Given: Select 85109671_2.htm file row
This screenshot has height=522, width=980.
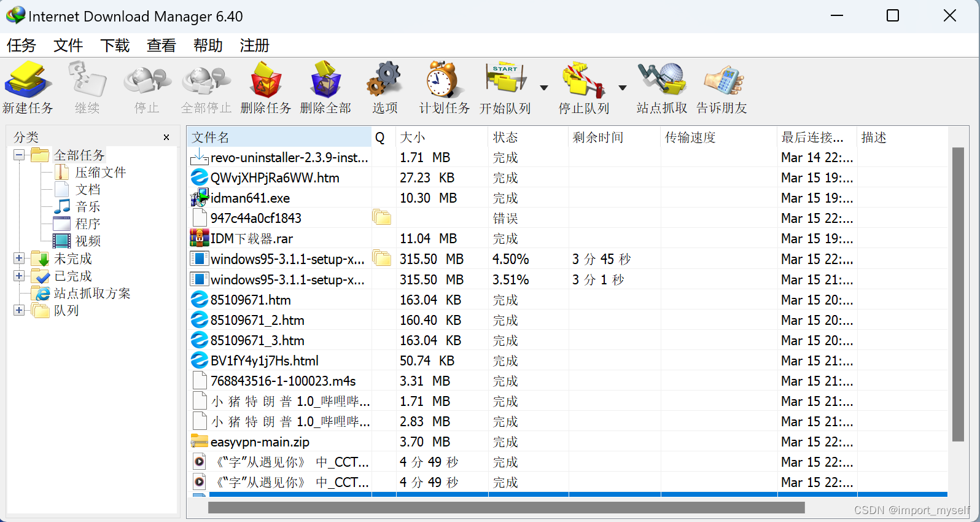Looking at the screenshot, I should (x=568, y=320).
